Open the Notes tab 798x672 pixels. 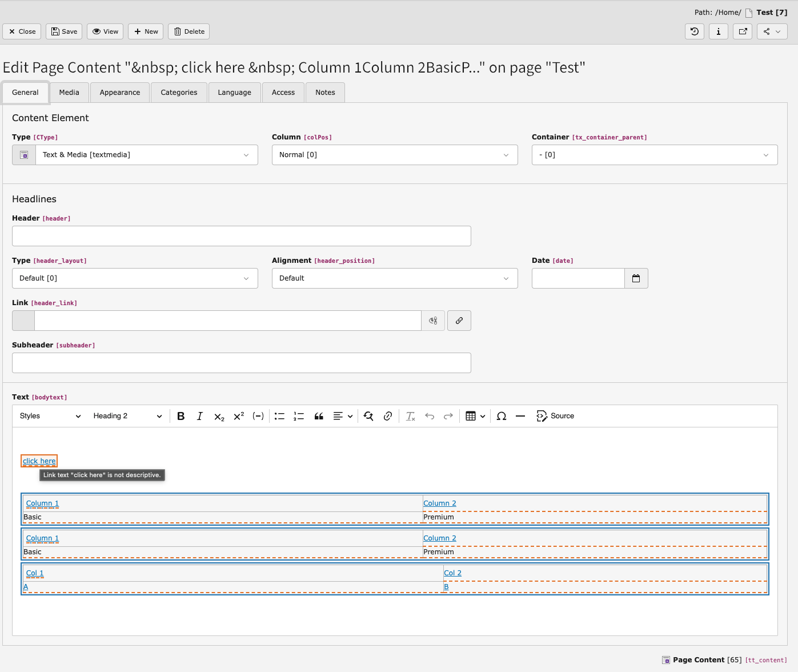(325, 93)
